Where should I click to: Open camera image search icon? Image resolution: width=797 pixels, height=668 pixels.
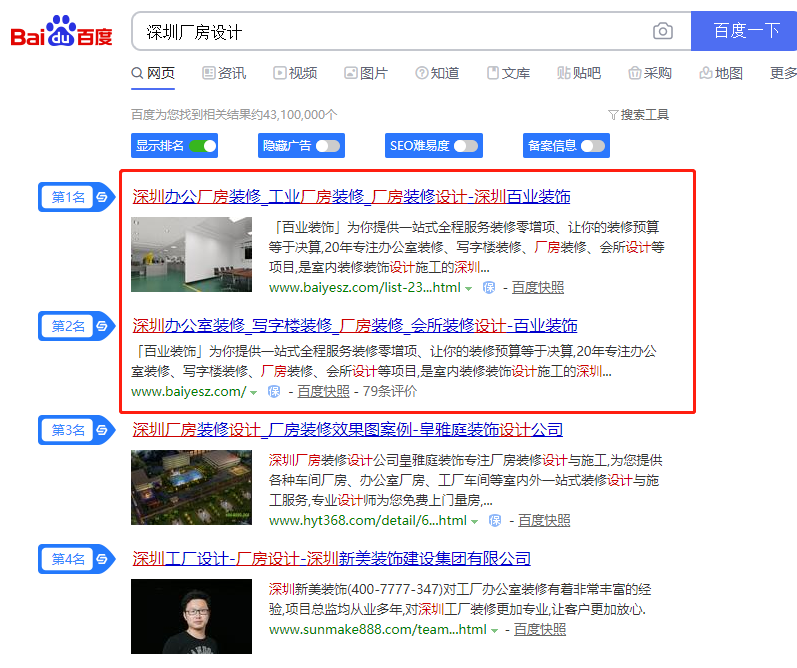[x=662, y=32]
